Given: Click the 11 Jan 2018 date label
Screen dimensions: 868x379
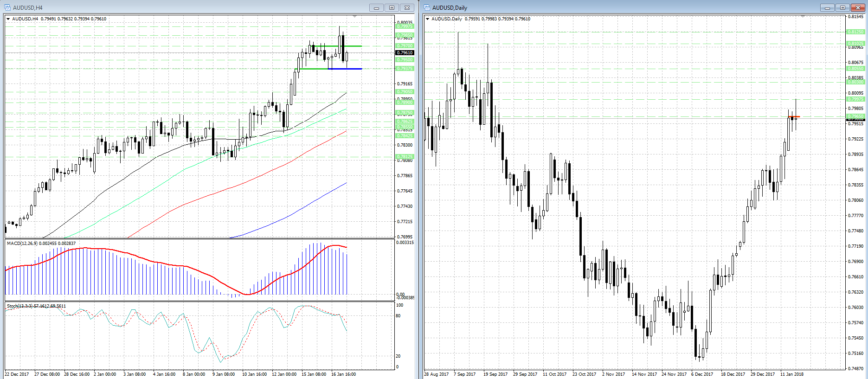Looking at the screenshot, I should [x=792, y=374].
